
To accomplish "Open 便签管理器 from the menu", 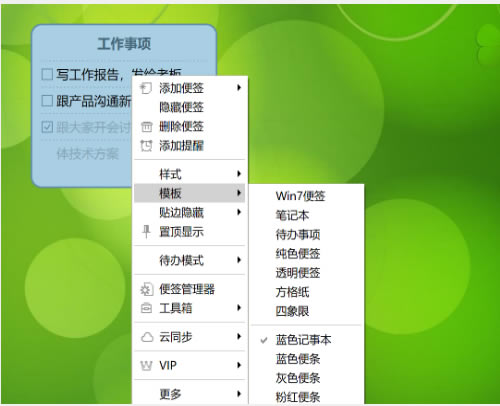I will coord(189,289).
